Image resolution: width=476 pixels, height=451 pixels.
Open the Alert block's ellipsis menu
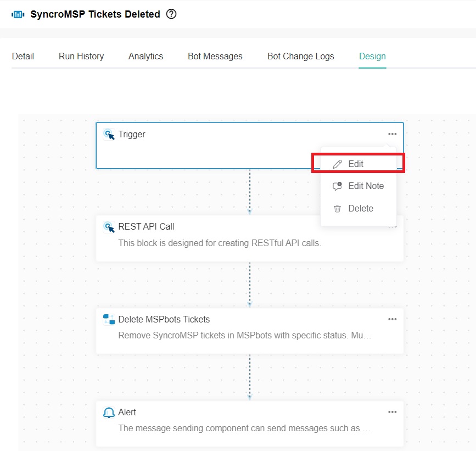click(392, 412)
